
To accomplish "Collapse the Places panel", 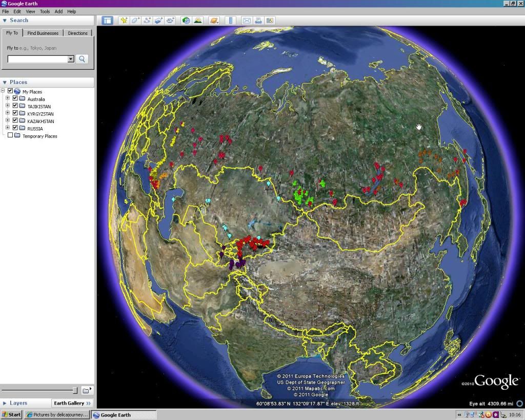I will pyautogui.click(x=5, y=83).
